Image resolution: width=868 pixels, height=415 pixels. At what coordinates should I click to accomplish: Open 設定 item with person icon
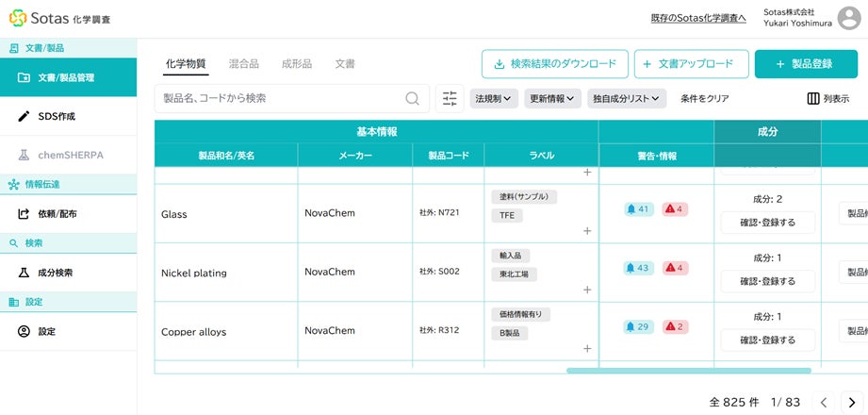coord(68,331)
